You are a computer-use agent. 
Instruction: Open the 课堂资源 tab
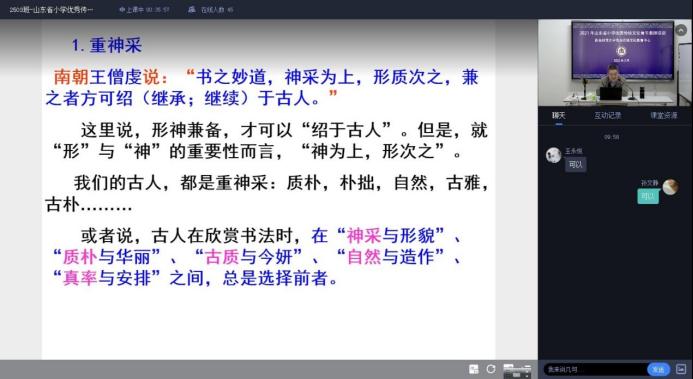click(x=663, y=115)
